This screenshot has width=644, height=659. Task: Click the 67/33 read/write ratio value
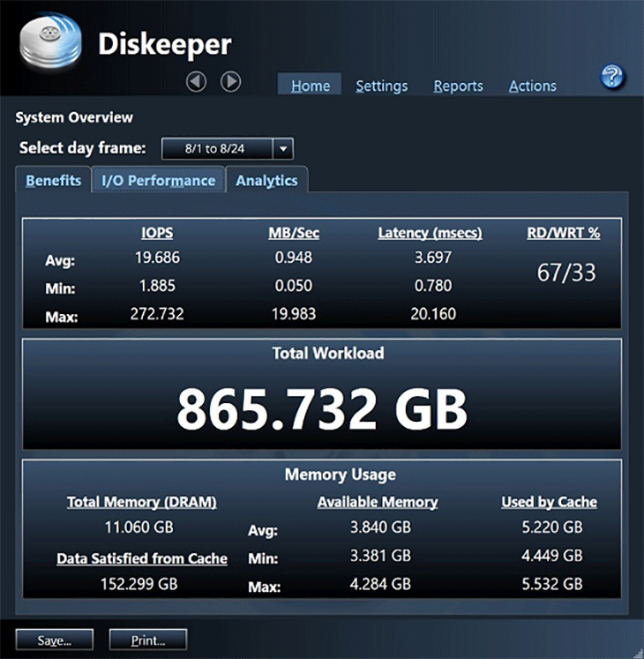pos(566,273)
